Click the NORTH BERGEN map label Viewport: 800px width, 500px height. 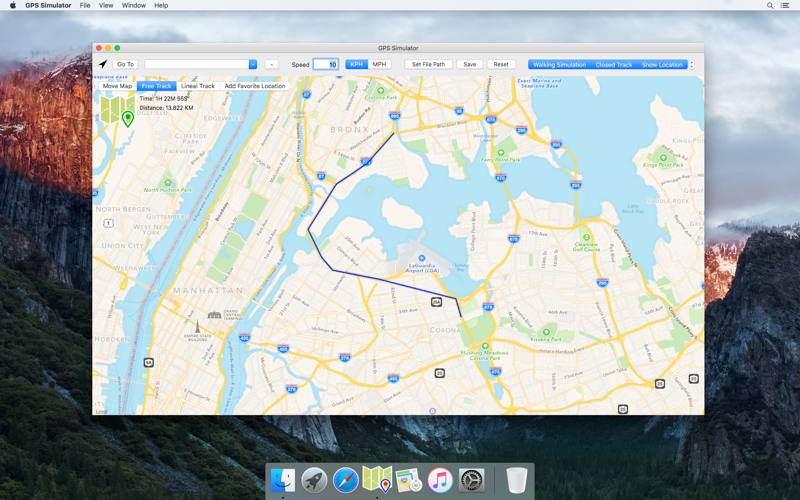(x=123, y=209)
